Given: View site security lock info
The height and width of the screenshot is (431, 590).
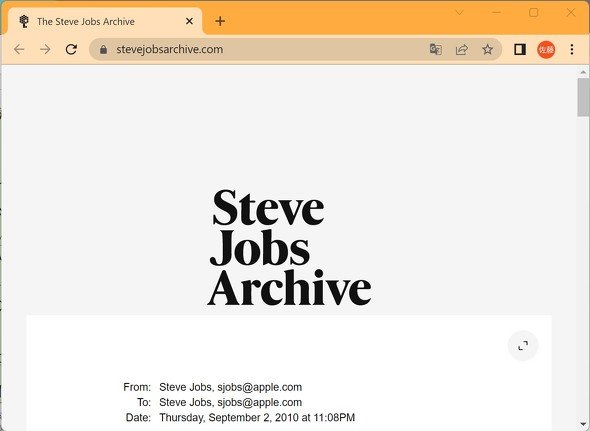Looking at the screenshot, I should 103,50.
